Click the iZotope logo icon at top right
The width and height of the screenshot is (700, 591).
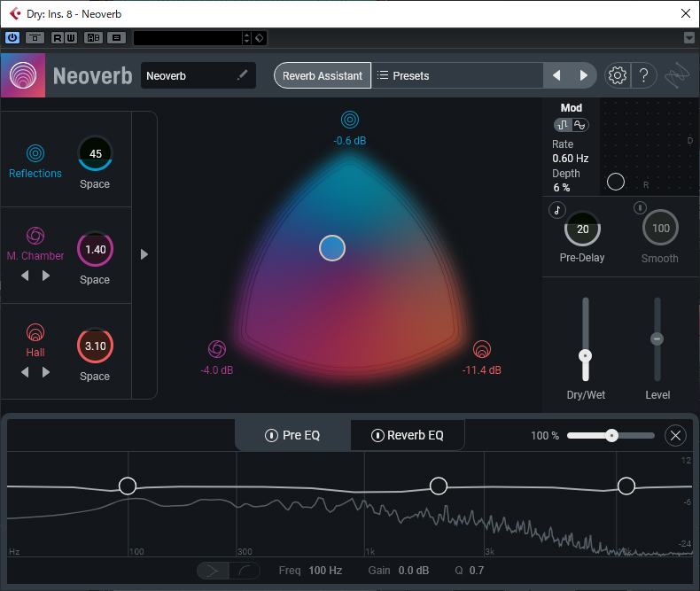(x=677, y=75)
